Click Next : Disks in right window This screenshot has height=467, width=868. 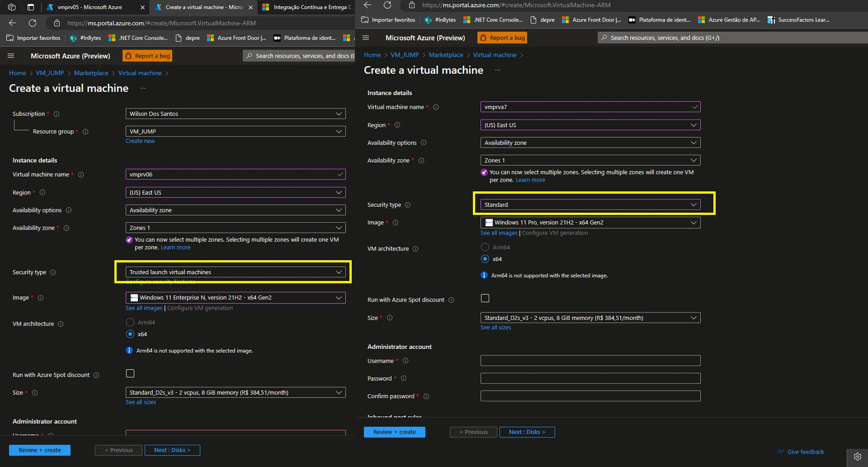coord(527,432)
